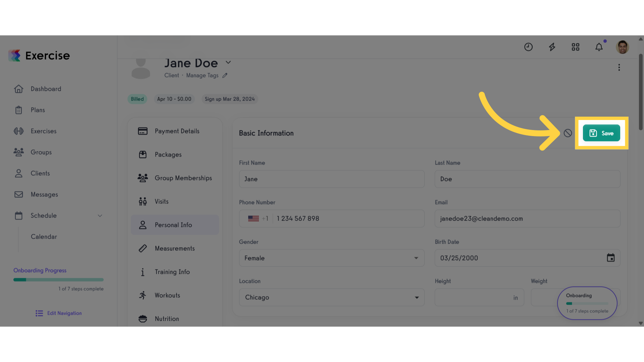644x362 pixels.
Task: Open Calendar under Schedule
Action: tap(44, 237)
